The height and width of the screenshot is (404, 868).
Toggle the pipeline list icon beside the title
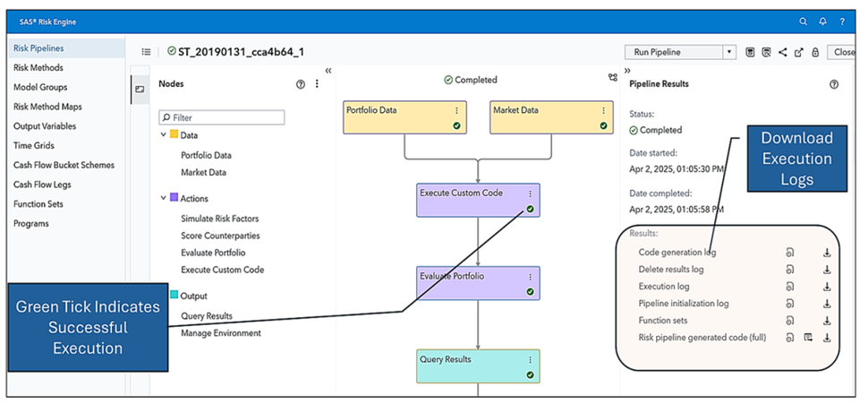[146, 52]
